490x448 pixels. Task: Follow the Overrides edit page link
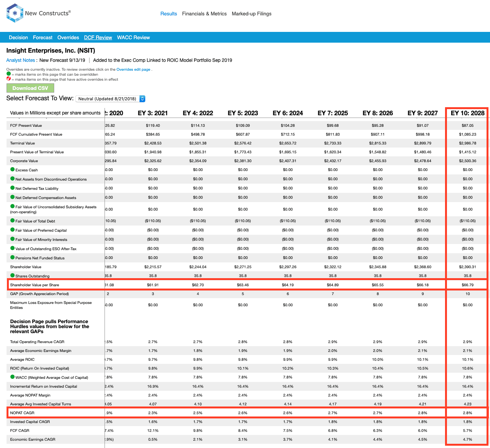(133, 70)
